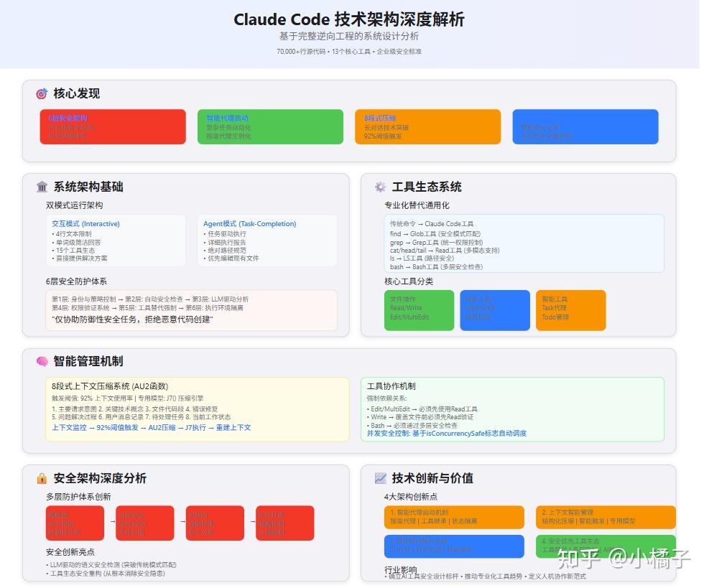This screenshot has width=709, height=588.
Task: Select the red 6层安全架构 card
Action: click(x=113, y=126)
